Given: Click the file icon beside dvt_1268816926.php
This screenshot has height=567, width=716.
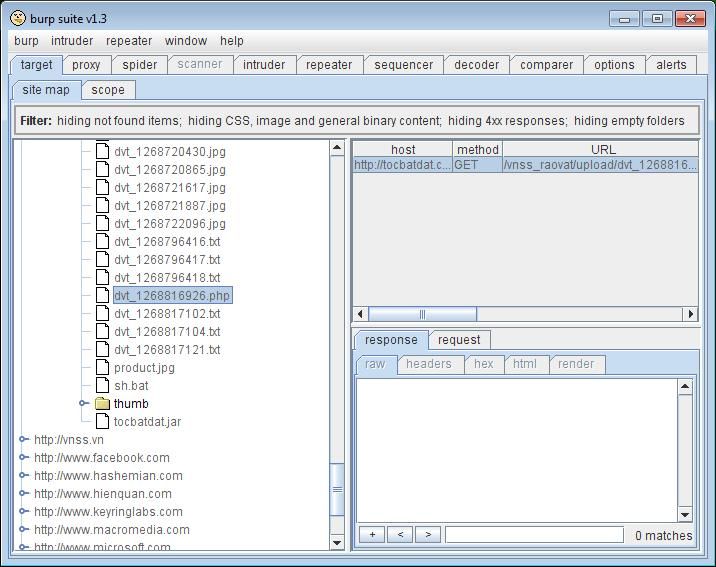Looking at the screenshot, I should pos(102,296).
